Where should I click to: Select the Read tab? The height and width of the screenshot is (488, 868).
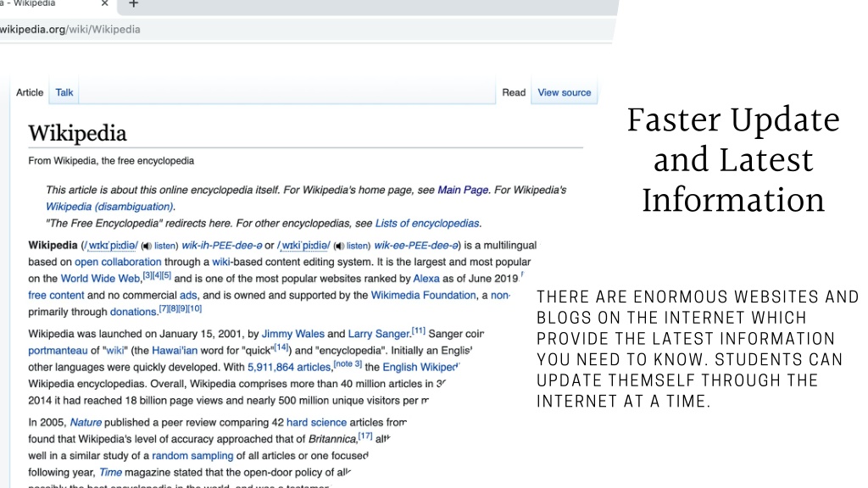[514, 92]
